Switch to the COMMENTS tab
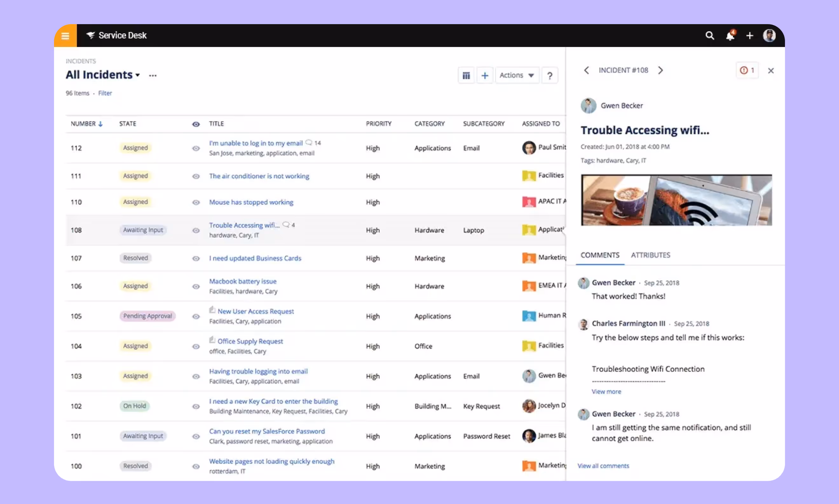 (x=600, y=255)
